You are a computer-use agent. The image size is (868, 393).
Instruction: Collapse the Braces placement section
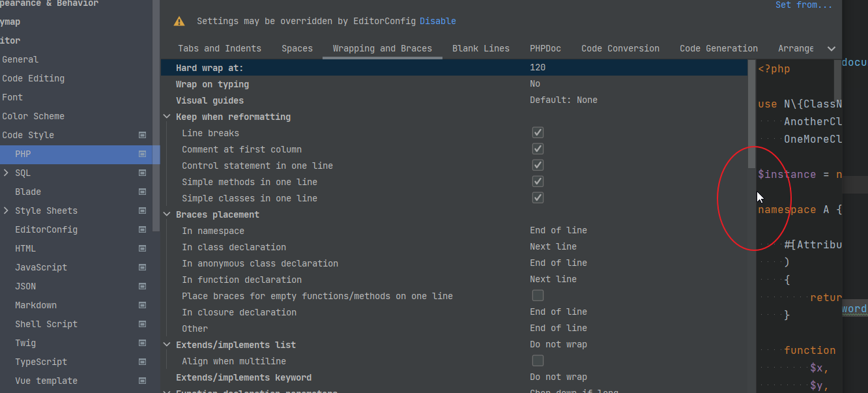167,214
